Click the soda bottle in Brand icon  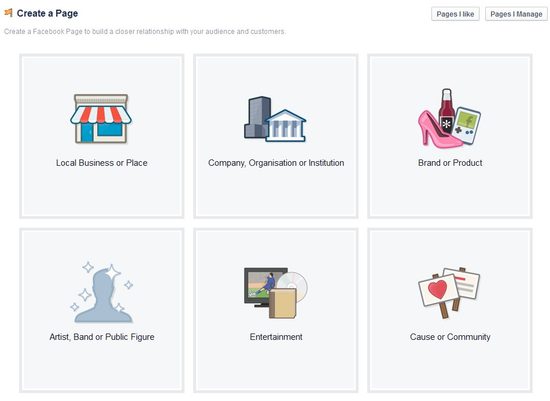447,111
